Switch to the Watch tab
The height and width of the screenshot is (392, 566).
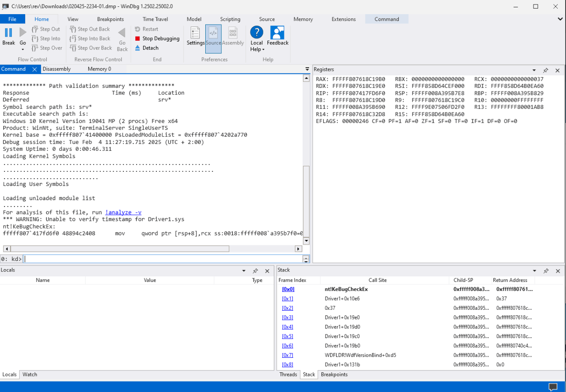(x=30, y=375)
